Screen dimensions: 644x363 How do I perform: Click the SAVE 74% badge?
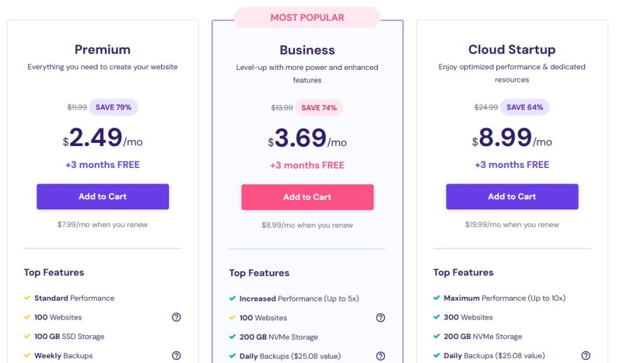[319, 108]
